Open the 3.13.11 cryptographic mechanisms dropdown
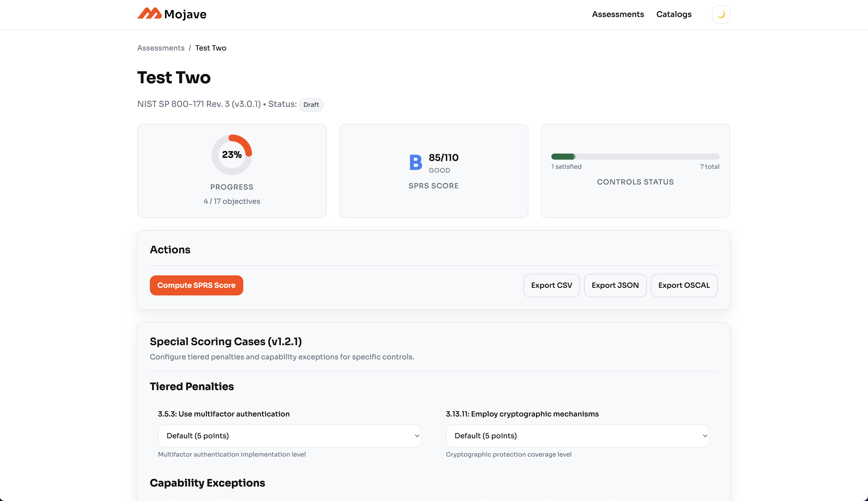This screenshot has width=868, height=501. (x=577, y=436)
